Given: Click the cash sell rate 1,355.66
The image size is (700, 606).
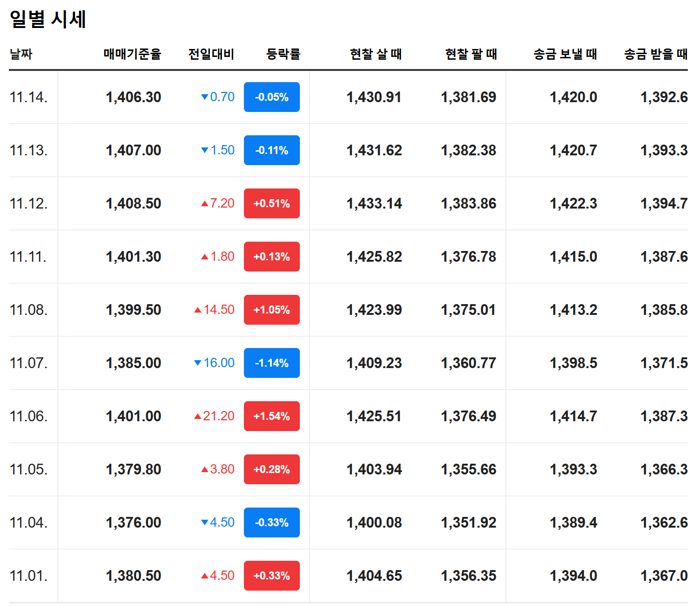Looking at the screenshot, I should [469, 469].
